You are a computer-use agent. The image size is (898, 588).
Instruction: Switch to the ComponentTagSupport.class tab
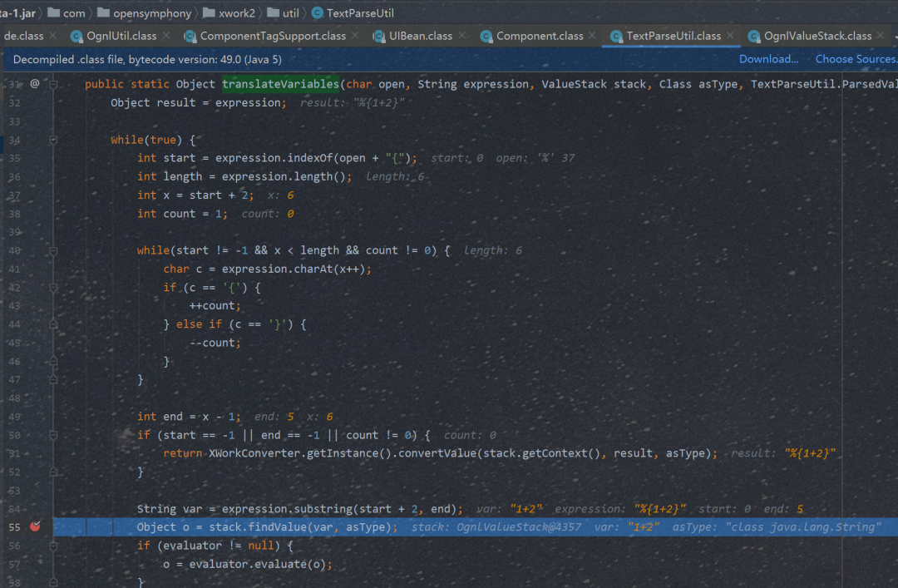[x=273, y=36]
